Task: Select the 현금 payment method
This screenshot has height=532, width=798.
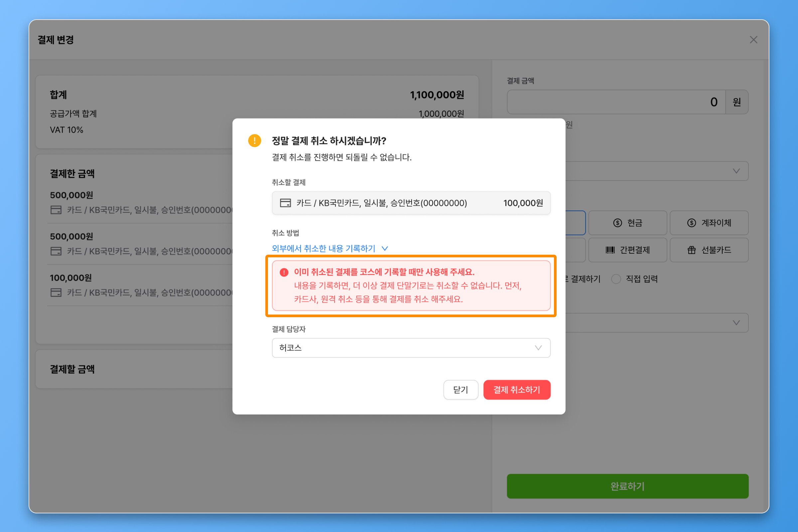Action: pyautogui.click(x=627, y=223)
